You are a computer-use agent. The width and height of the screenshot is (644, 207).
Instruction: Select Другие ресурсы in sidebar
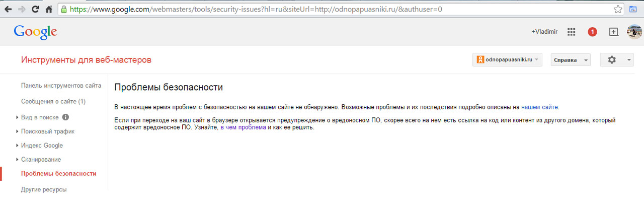44,190
